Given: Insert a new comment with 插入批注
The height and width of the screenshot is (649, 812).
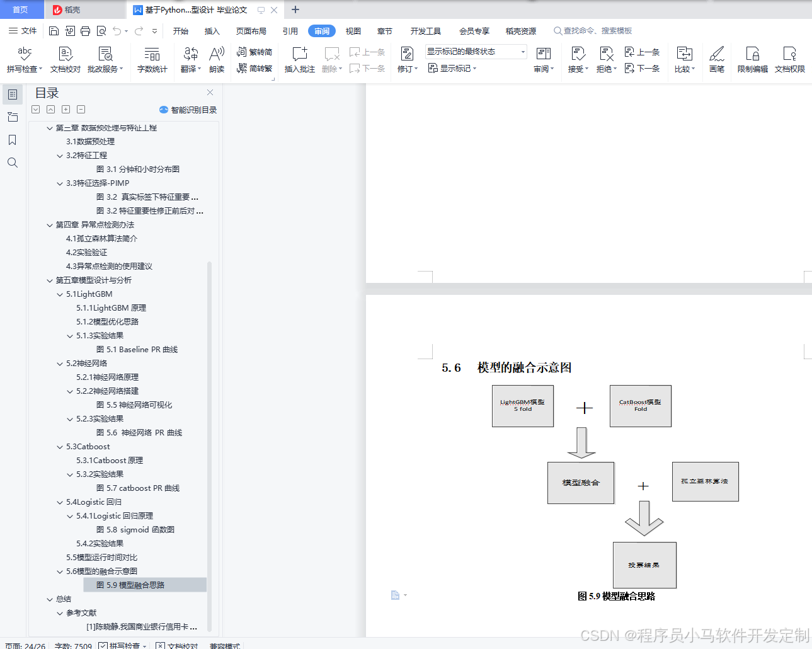Looking at the screenshot, I should (x=299, y=59).
